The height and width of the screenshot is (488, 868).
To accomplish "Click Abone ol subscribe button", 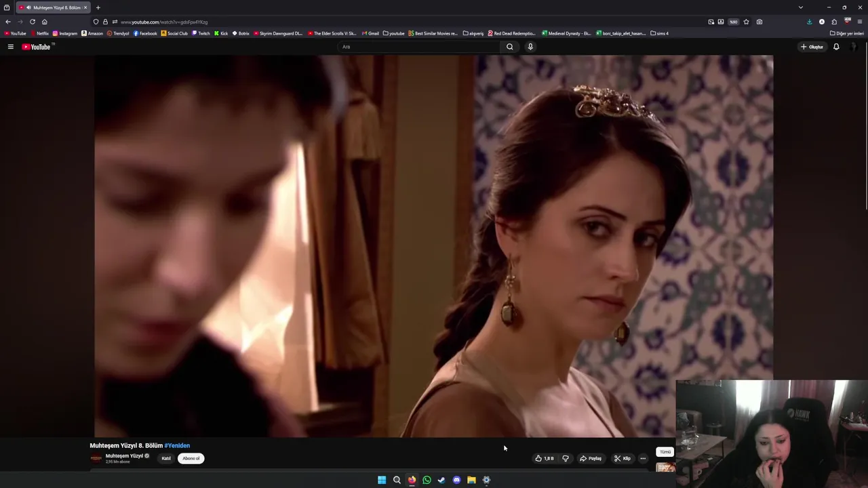I will coord(191,458).
